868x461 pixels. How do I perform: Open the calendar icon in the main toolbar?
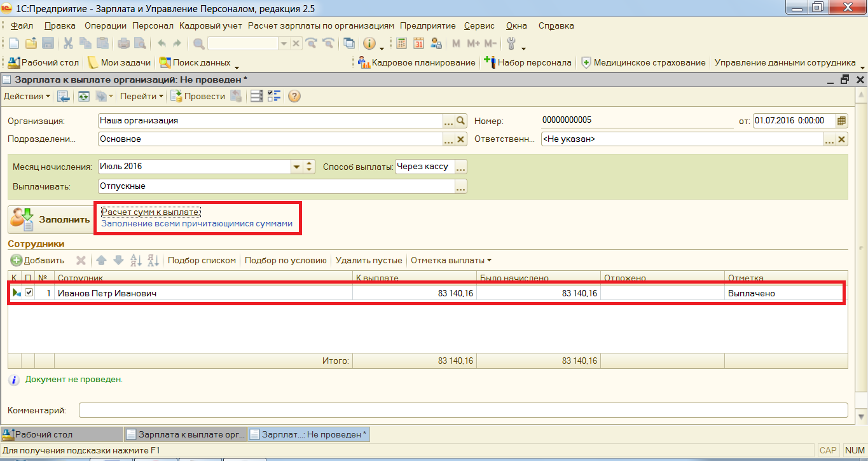(x=418, y=44)
